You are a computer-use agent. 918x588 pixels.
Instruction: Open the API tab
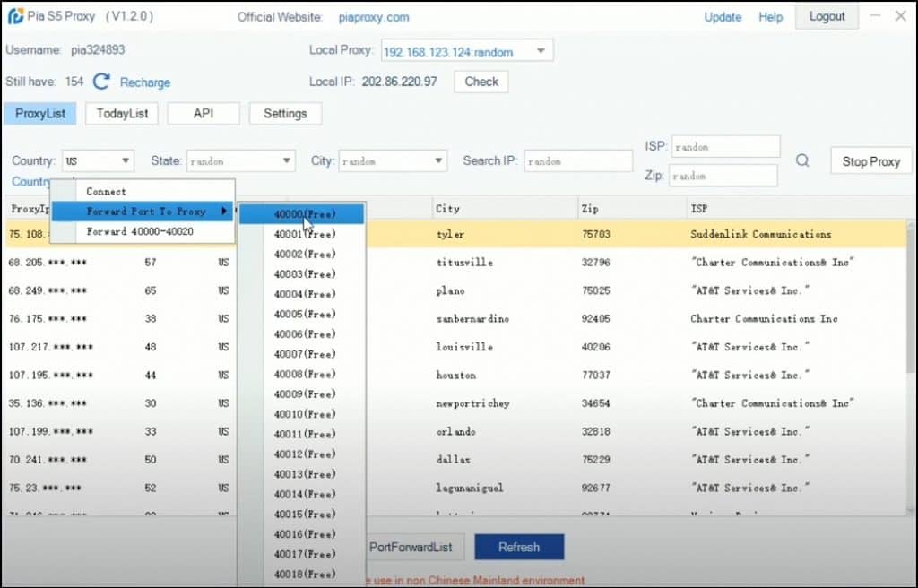[204, 113]
